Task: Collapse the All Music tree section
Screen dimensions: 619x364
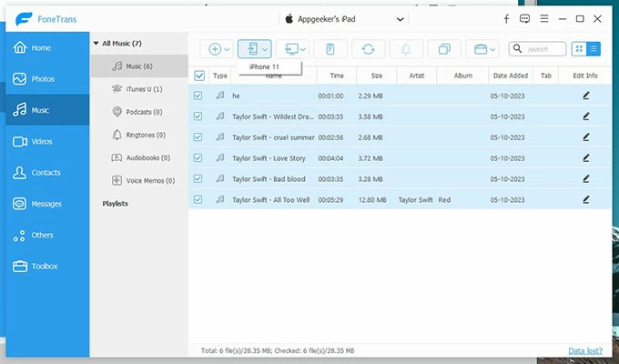Action: (95, 43)
